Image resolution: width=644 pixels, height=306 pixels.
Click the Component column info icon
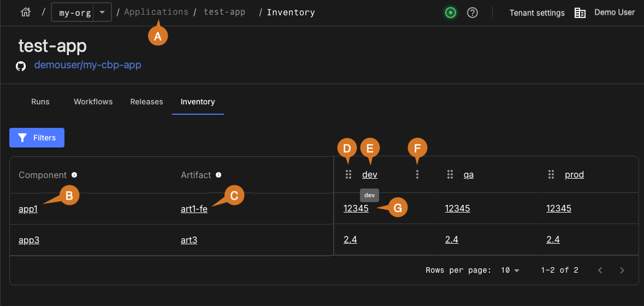[74, 175]
